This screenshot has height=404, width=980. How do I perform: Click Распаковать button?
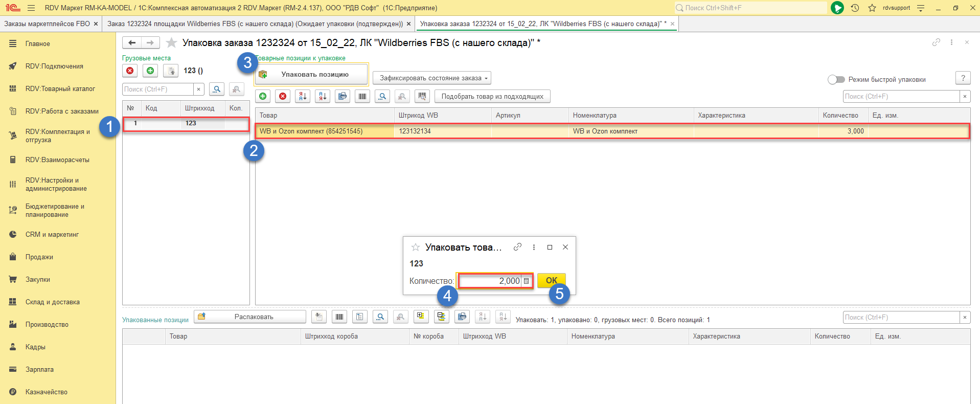point(250,317)
